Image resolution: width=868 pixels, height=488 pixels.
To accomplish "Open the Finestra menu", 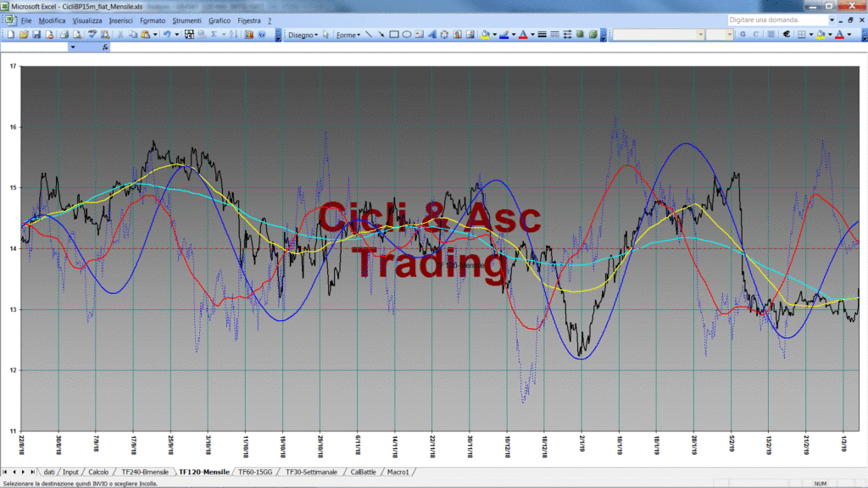I will tap(248, 20).
